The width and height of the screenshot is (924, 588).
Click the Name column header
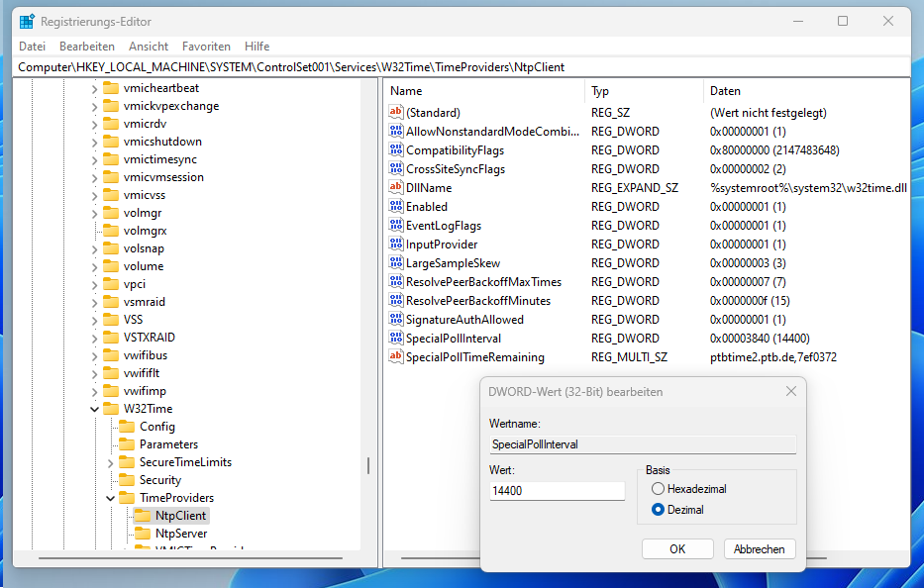tap(485, 91)
